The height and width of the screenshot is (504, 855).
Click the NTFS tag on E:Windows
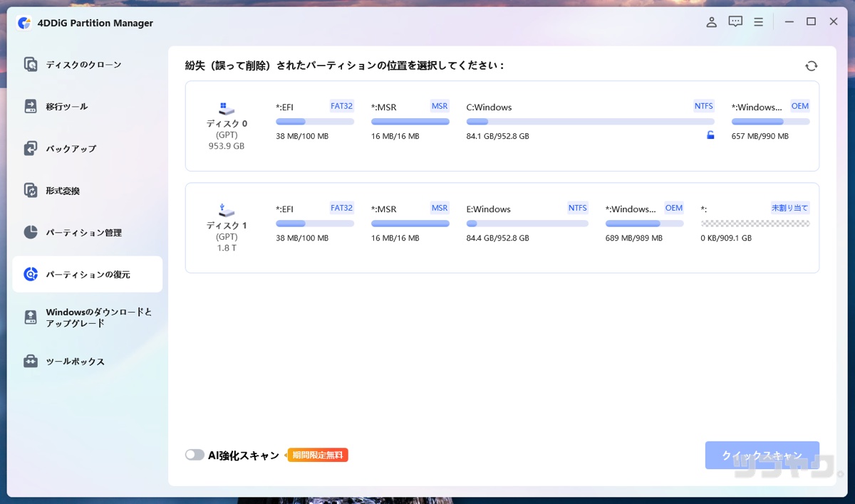(578, 208)
